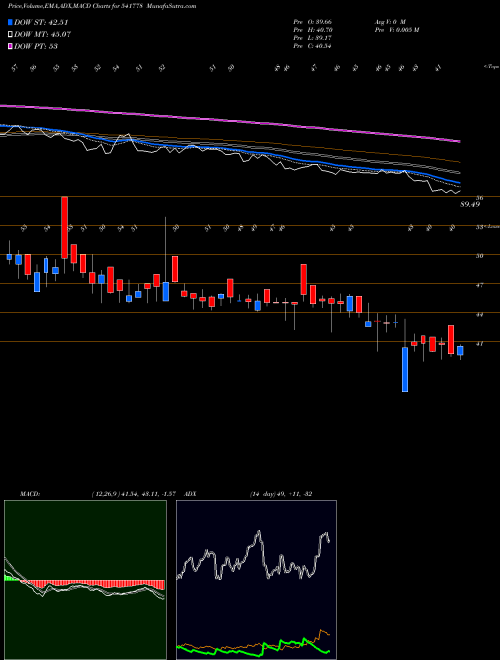Click the 'Avg V: 0 M' volume text
This screenshot has height=660, width=500.
tap(390, 21)
